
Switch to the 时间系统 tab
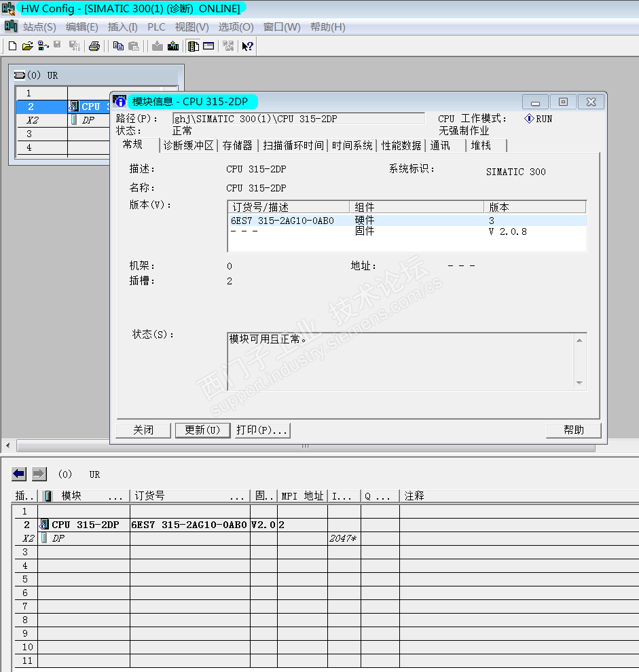click(352, 146)
